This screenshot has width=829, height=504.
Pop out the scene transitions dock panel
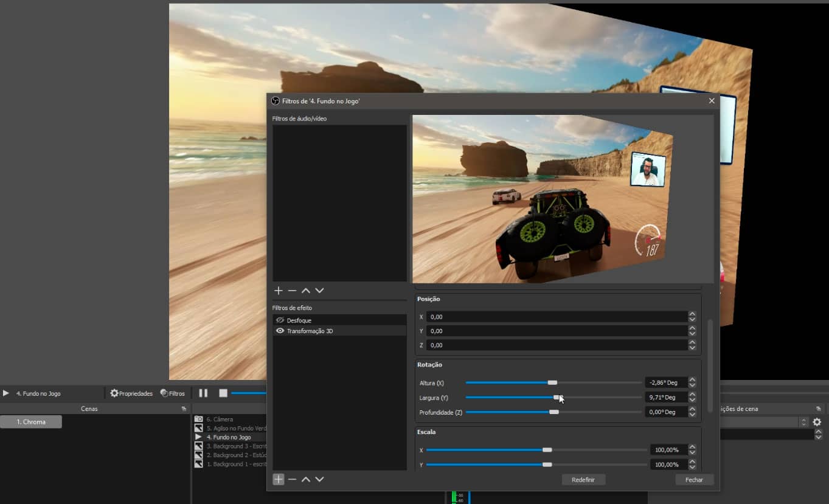(817, 409)
